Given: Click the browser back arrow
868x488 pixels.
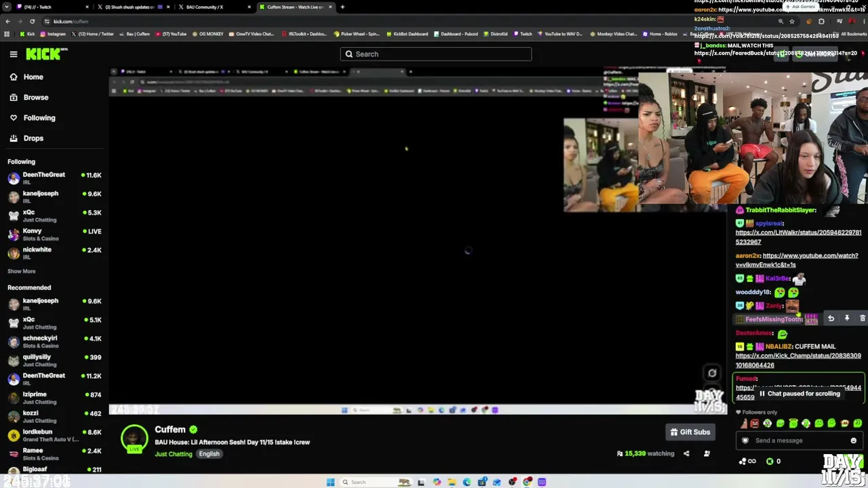Looking at the screenshot, I should 7,21.
